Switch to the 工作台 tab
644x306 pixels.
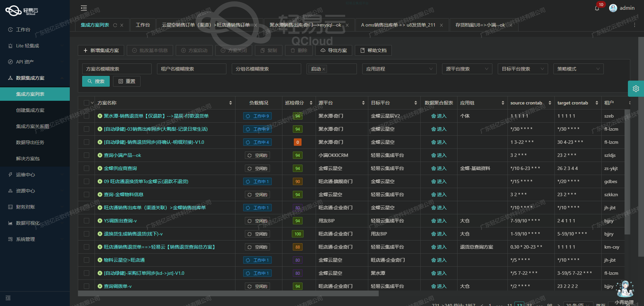143,25
